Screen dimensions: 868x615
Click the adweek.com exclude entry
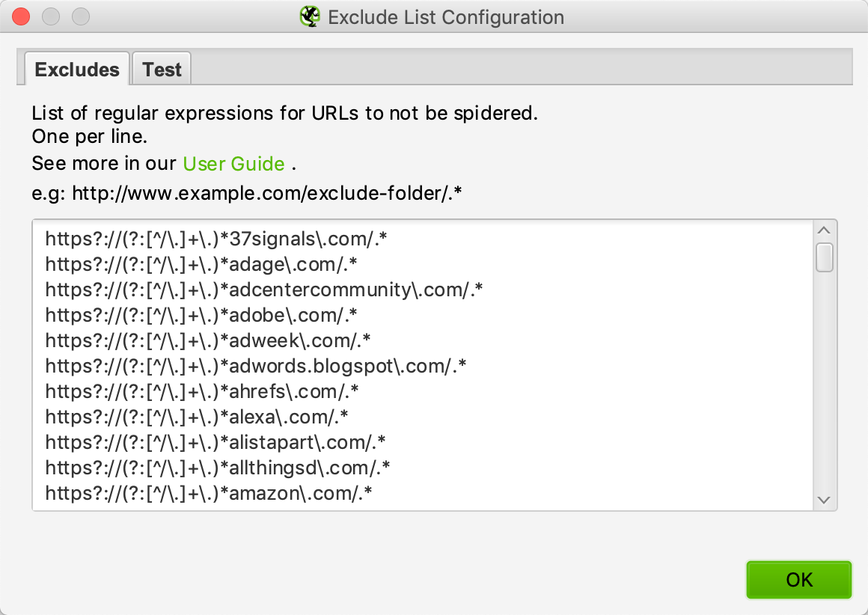pos(207,341)
